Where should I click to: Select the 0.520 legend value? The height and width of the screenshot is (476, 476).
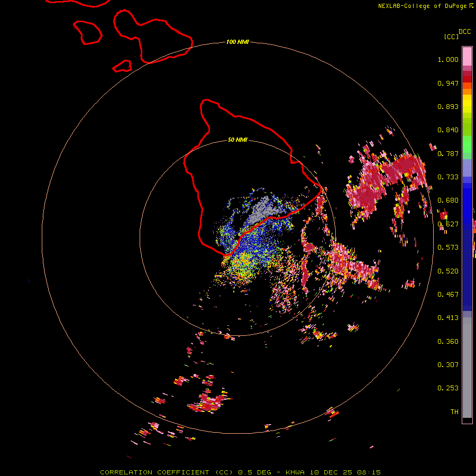point(448,271)
